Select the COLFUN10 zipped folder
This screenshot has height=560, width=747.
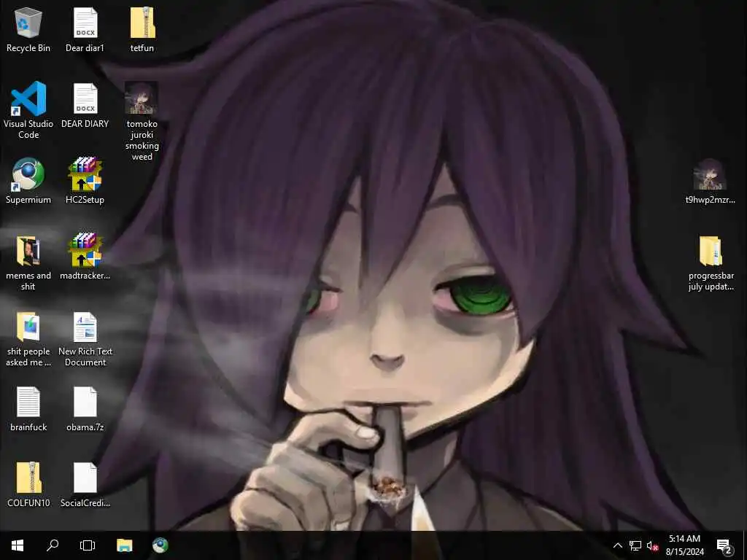tap(28, 485)
